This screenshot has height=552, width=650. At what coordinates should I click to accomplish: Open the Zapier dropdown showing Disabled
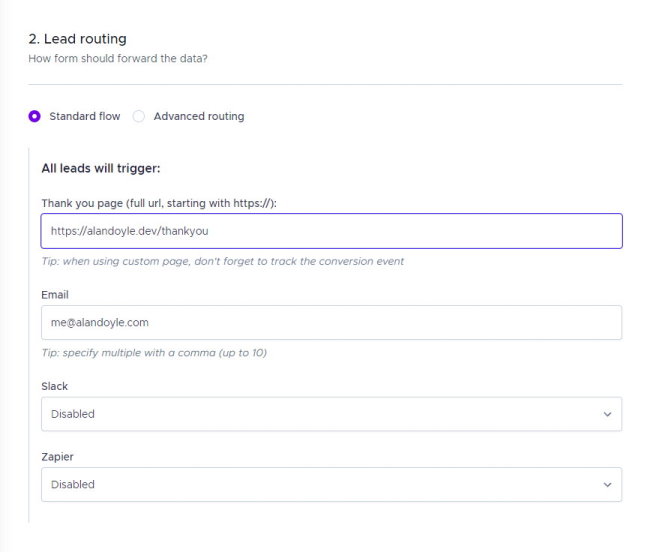332,484
